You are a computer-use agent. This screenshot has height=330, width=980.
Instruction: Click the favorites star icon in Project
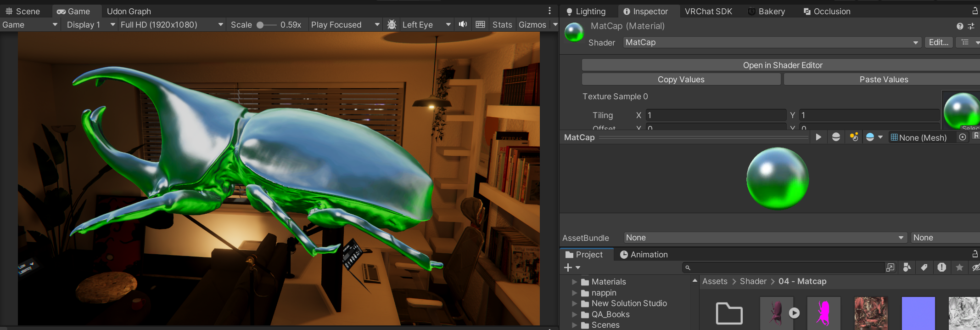pyautogui.click(x=959, y=267)
